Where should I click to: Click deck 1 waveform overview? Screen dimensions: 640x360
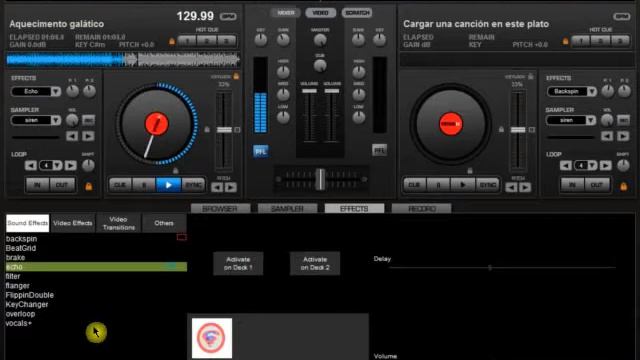(x=123, y=60)
